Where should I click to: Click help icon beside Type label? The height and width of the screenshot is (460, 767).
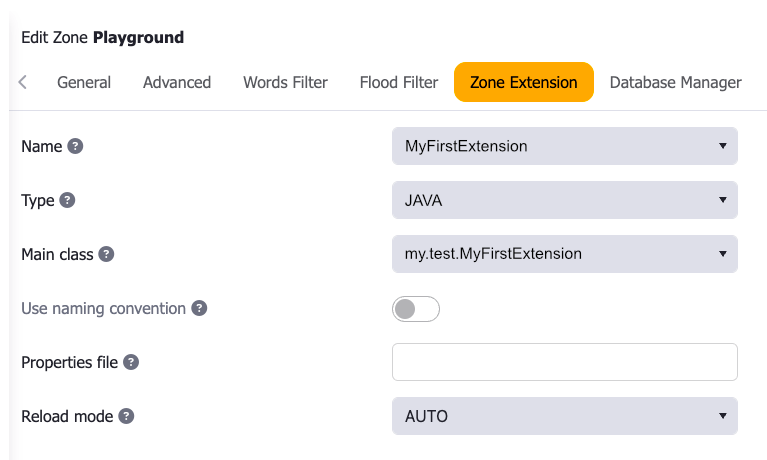click(x=67, y=200)
